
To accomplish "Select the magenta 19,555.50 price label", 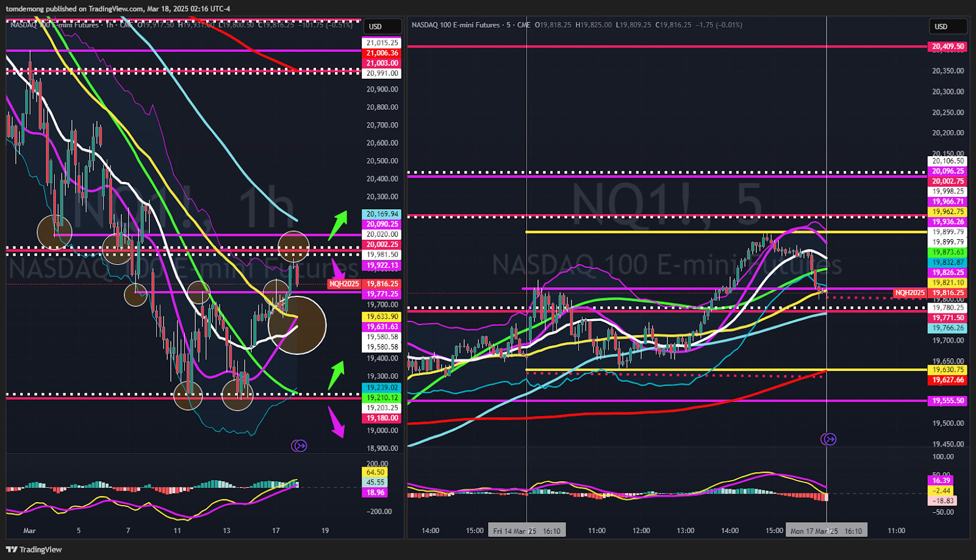I will (948, 401).
